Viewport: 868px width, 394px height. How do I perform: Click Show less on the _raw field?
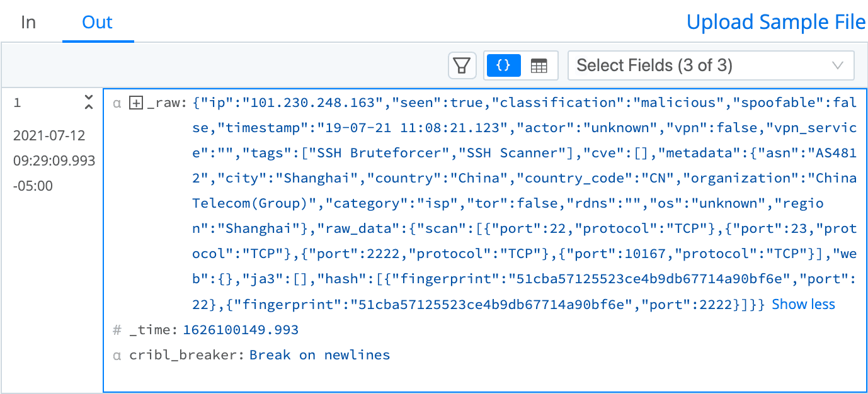(x=803, y=305)
